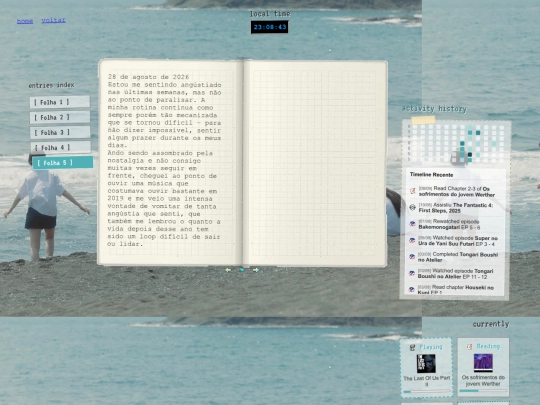Click the 'Timeline Recente' heading
The height and width of the screenshot is (405, 540).
(x=432, y=175)
